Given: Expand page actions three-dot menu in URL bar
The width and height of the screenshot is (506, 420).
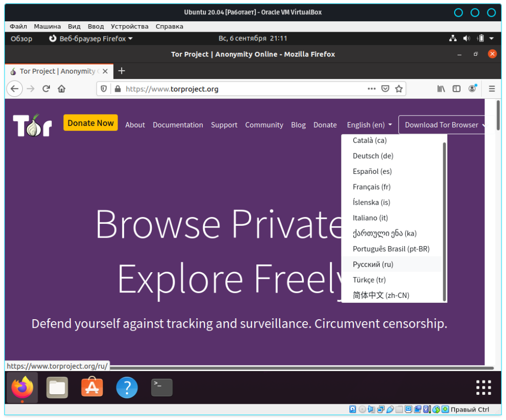Looking at the screenshot, I should (372, 89).
